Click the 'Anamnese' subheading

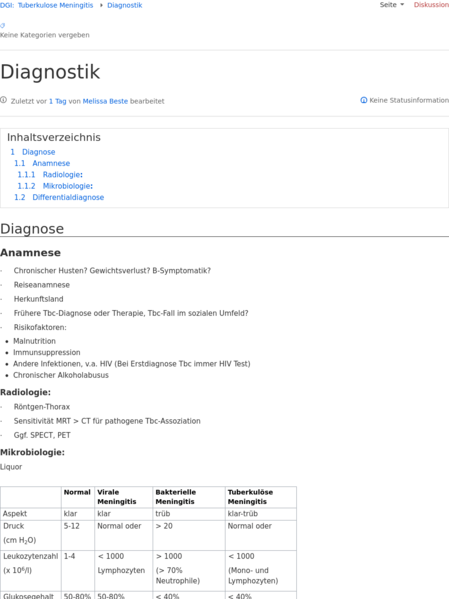click(31, 253)
